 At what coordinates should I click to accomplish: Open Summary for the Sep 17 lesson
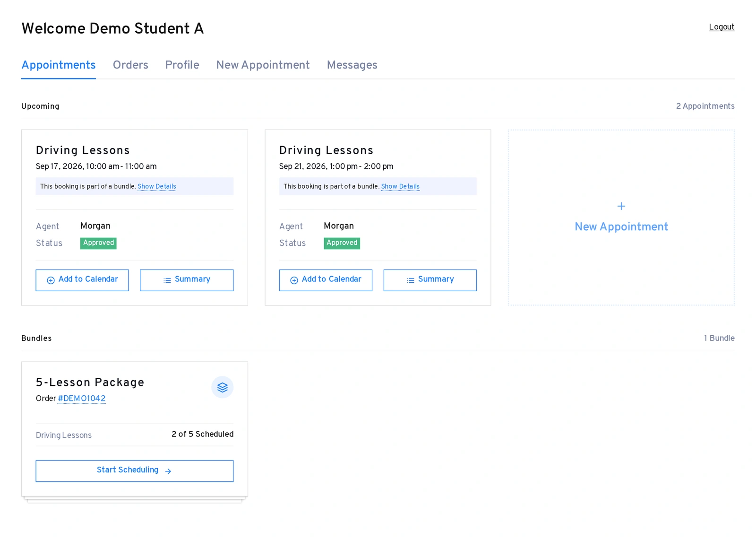[x=187, y=280]
